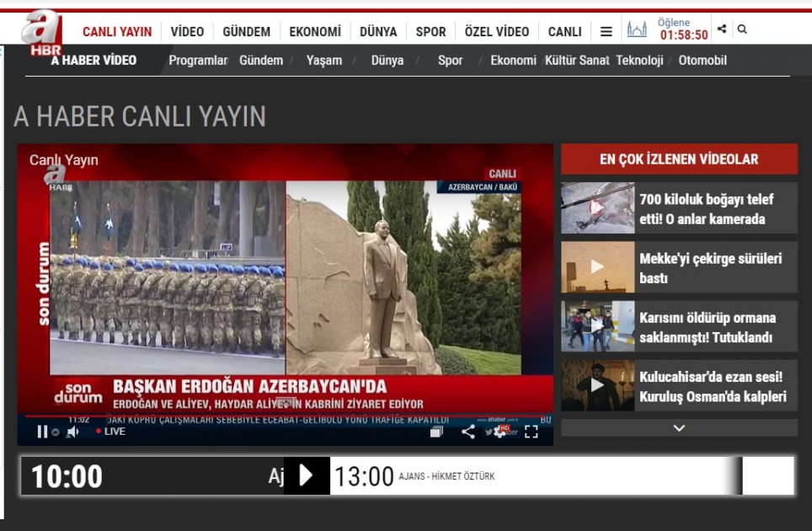The height and width of the screenshot is (531, 812).
Task: Open Yaşam sub-navigation link
Action: (x=324, y=60)
